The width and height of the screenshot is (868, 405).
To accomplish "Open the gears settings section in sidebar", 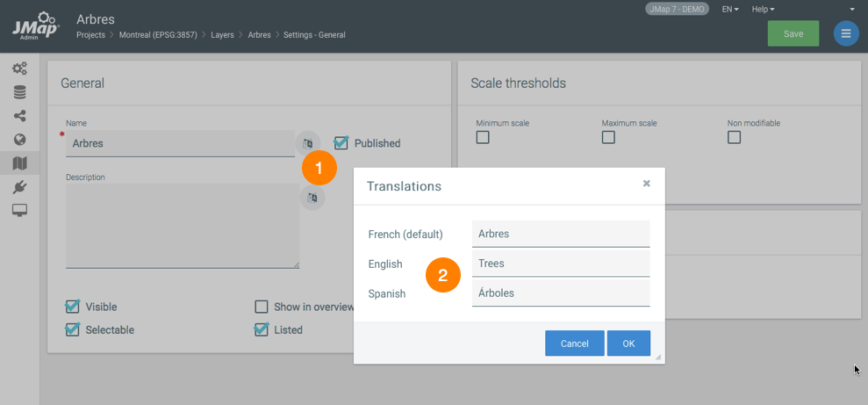I will (19, 69).
